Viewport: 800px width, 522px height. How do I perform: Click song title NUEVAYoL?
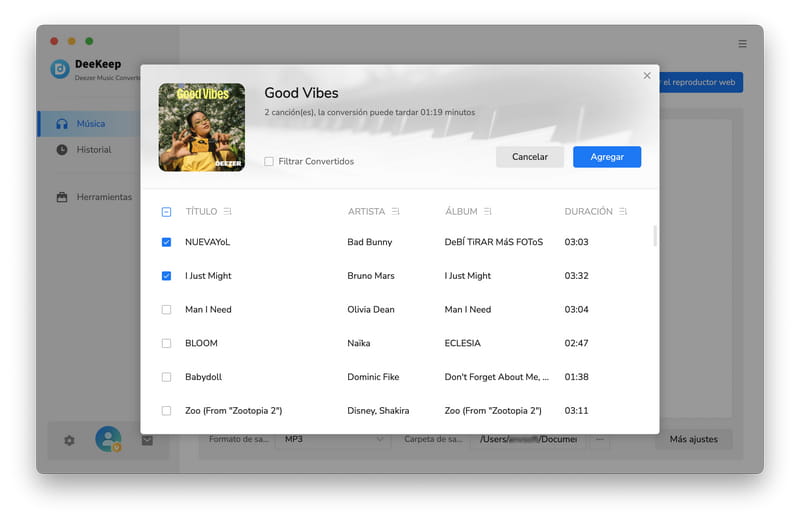click(x=207, y=242)
